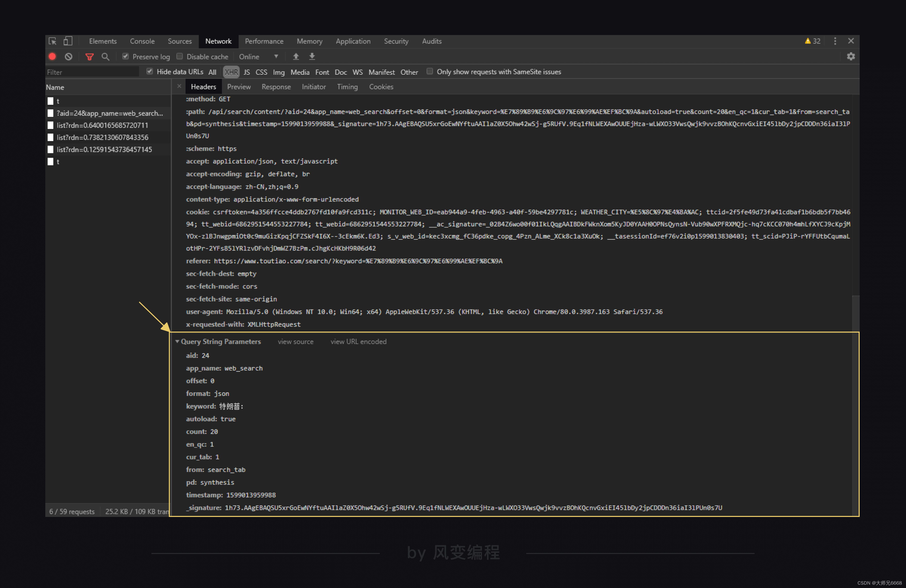The height and width of the screenshot is (588, 906).
Task: Filter requests by Other
Action: tap(409, 72)
